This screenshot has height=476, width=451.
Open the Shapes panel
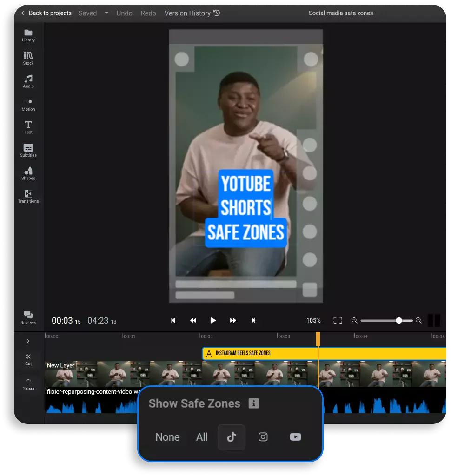pos(28,173)
